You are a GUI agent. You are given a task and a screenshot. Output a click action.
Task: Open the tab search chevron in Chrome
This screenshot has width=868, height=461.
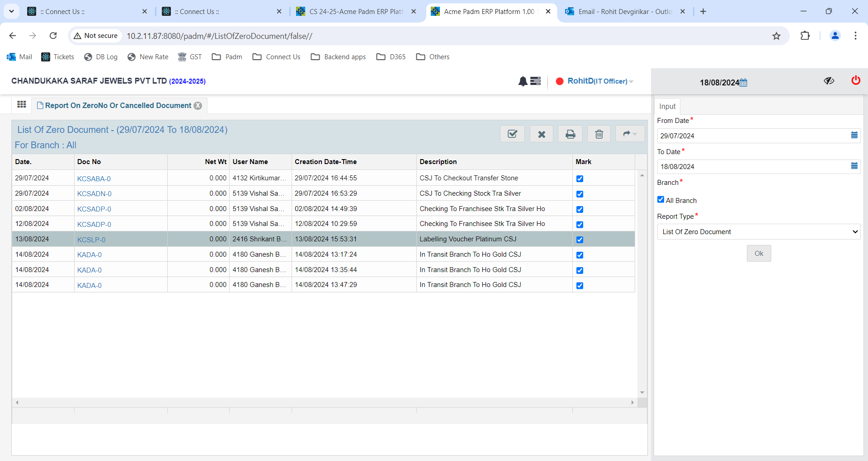click(x=11, y=11)
